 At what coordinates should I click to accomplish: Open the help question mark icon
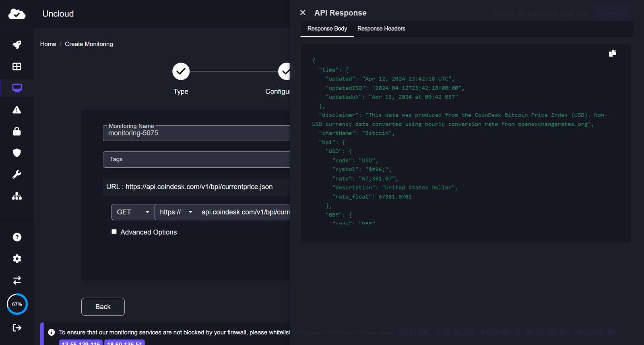tap(17, 237)
